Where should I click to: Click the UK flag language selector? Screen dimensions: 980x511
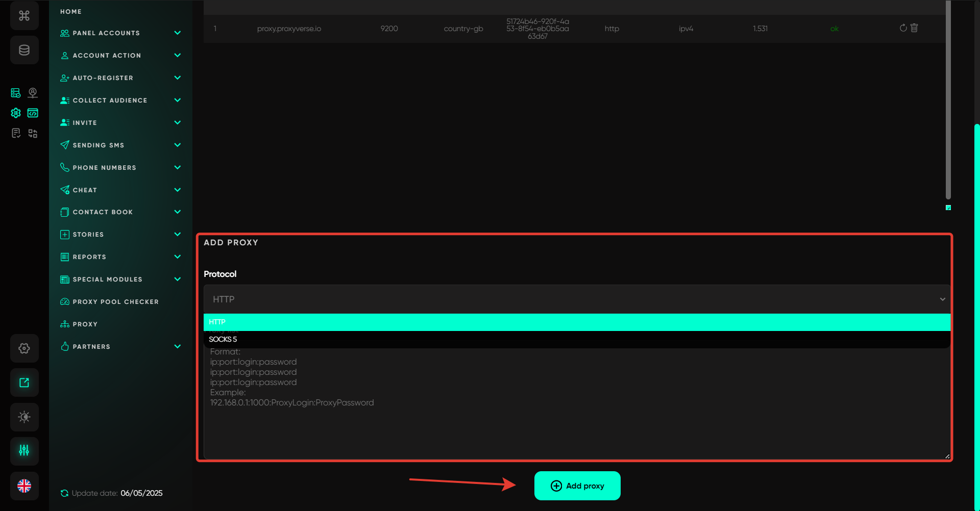point(24,486)
